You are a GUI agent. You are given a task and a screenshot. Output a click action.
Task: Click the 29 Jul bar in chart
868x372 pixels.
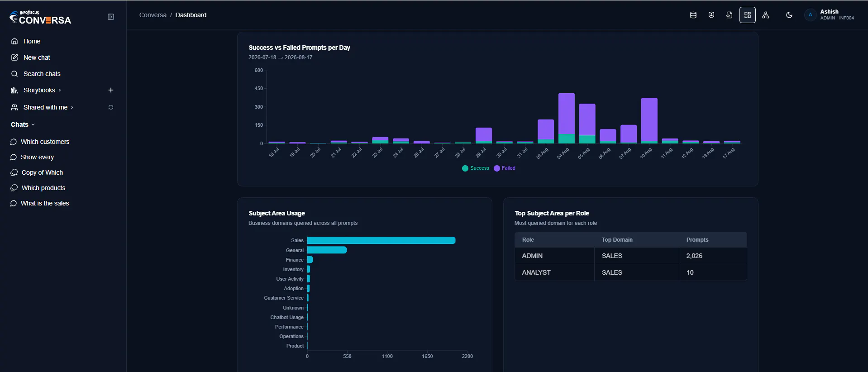pos(484,135)
